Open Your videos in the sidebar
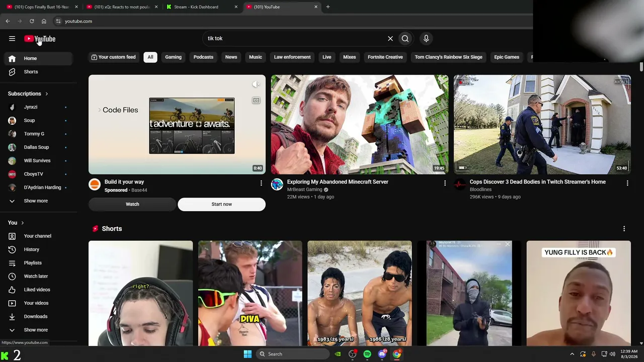The height and width of the screenshot is (362, 644). pyautogui.click(x=38, y=303)
